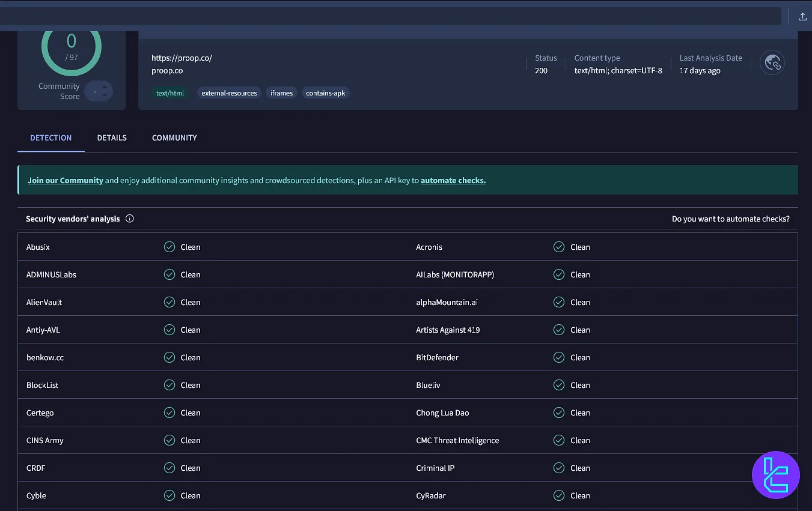The height and width of the screenshot is (511, 812).
Task: Click the info icon beside Security vendors' analysis
Action: click(x=130, y=219)
